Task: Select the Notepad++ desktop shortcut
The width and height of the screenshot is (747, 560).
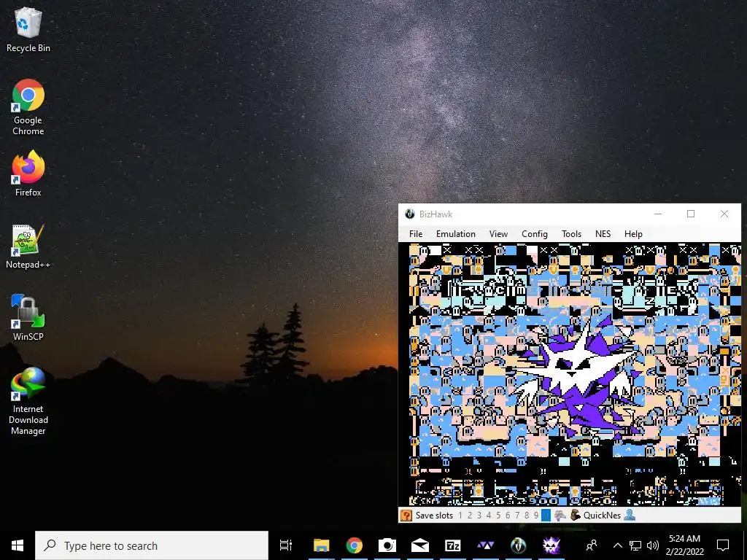Action: (28, 246)
